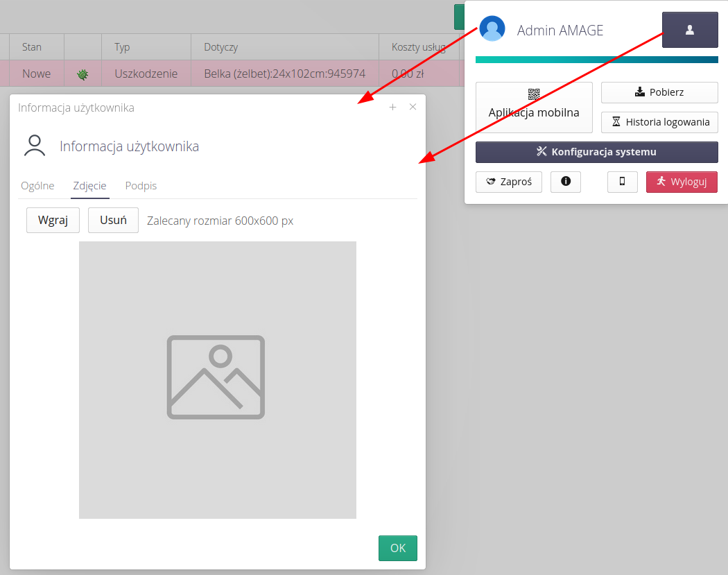Confirm the dialog with OK
This screenshot has height=575, width=728.
[x=397, y=548]
